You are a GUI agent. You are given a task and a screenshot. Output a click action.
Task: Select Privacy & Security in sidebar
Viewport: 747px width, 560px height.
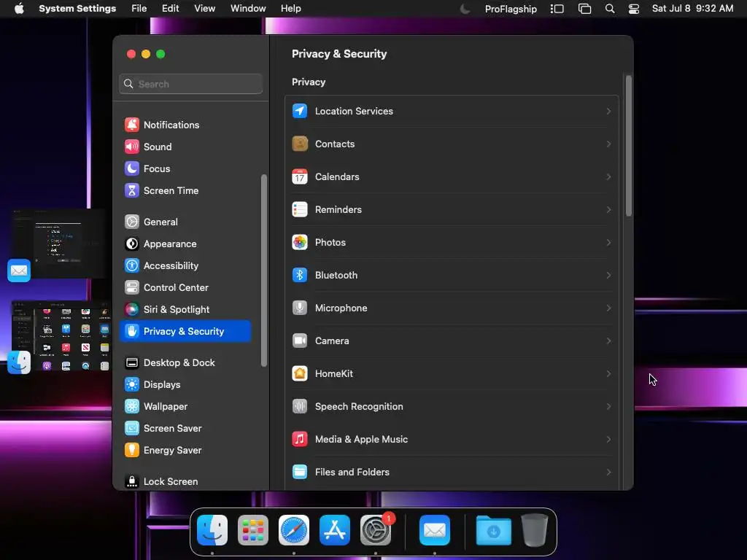click(185, 332)
